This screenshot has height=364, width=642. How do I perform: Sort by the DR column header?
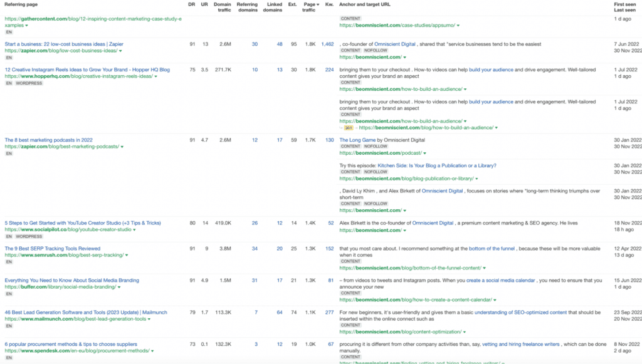point(192,4)
